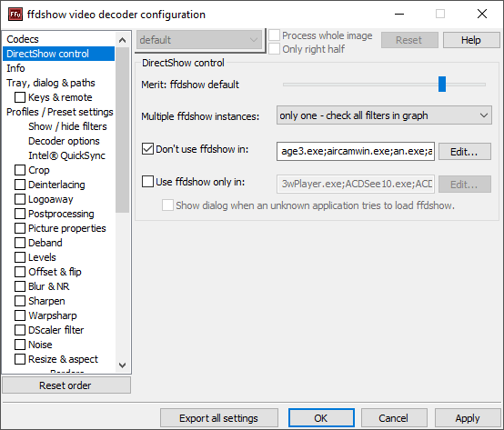Click the Apply button
Image resolution: width=504 pixels, height=430 pixels.
(468, 418)
